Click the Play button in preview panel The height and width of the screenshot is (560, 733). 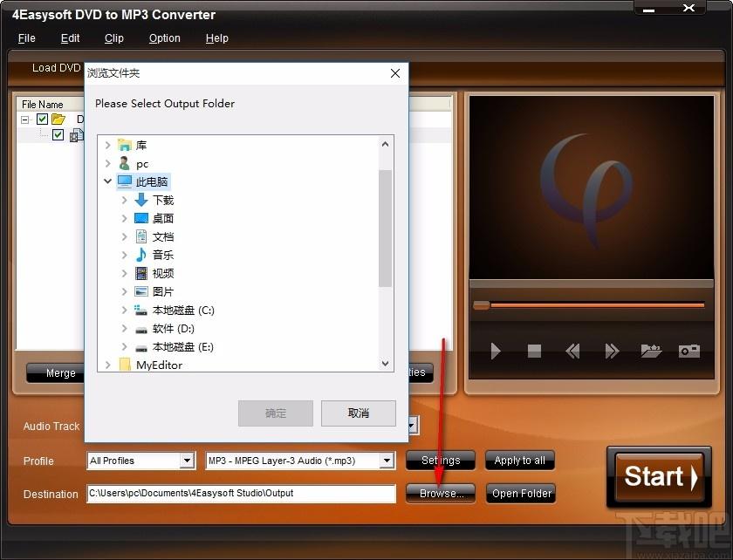[x=496, y=351]
